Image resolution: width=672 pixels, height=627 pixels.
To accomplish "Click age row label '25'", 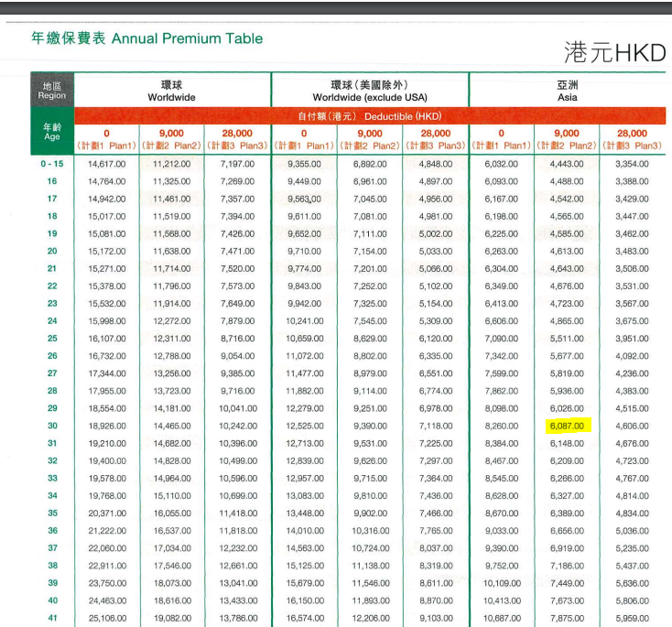I will coord(52,338).
